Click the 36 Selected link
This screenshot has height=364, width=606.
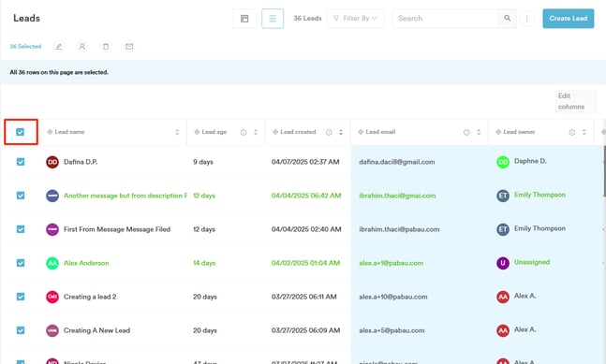25,47
